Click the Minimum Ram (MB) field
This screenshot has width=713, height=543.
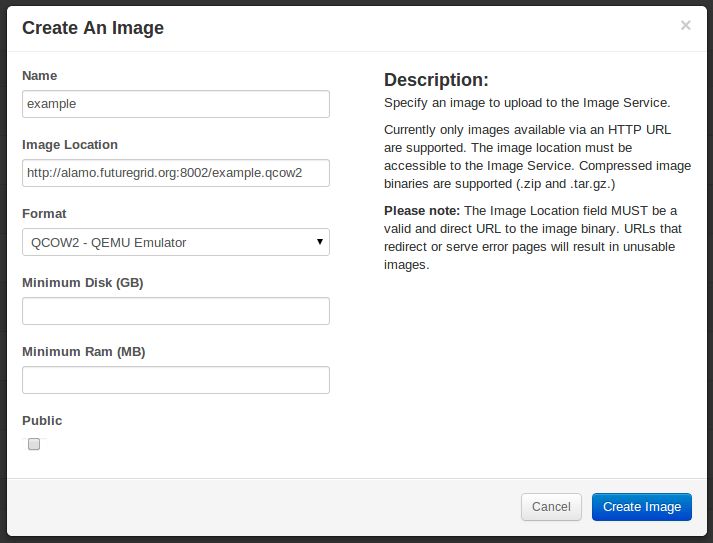tap(176, 380)
